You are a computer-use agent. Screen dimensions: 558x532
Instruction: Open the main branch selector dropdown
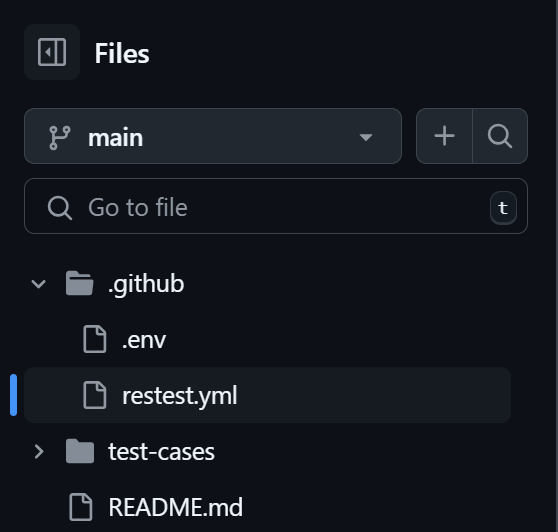point(213,136)
